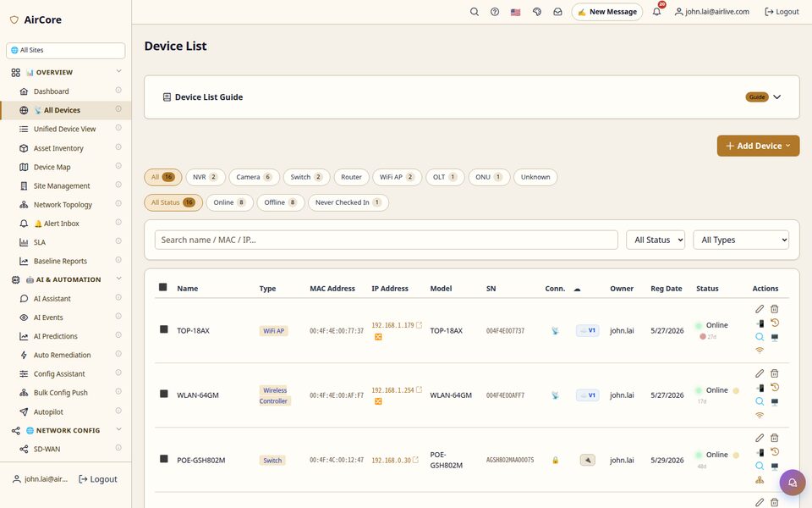Open the search magnifier in the top bar
Viewport: 812px width, 508px height.
(x=474, y=12)
